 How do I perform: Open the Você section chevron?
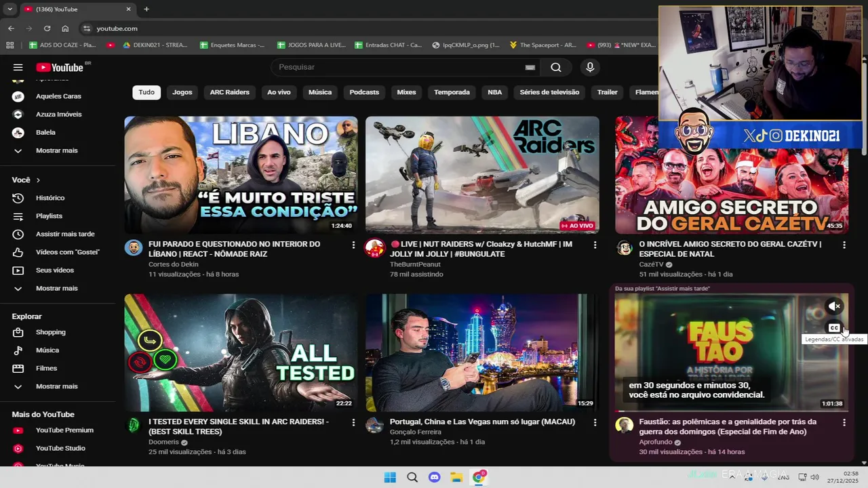[x=38, y=180]
